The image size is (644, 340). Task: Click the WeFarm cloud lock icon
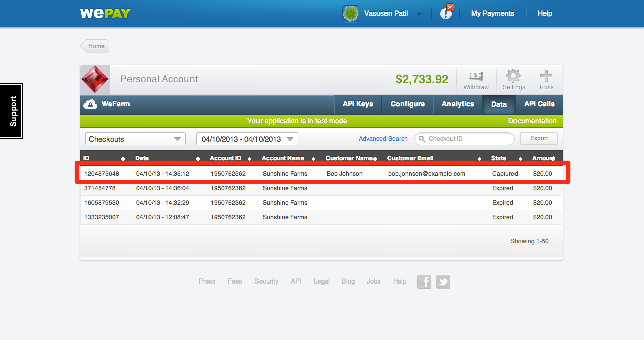(90, 104)
